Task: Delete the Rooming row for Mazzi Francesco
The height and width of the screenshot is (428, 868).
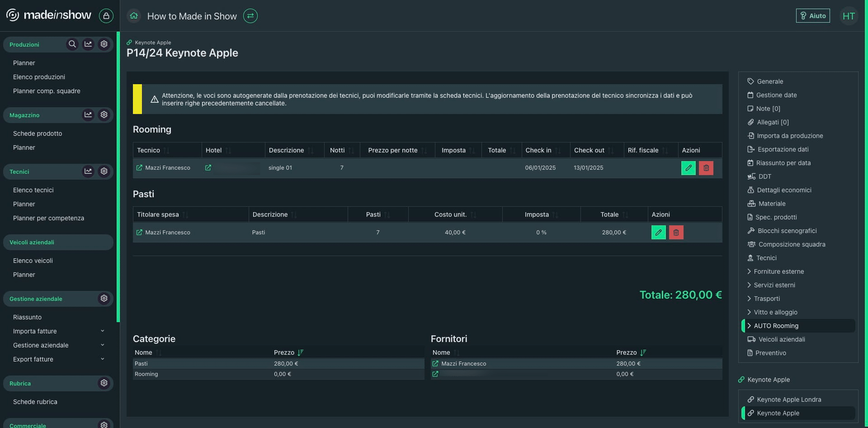Action: (x=706, y=168)
